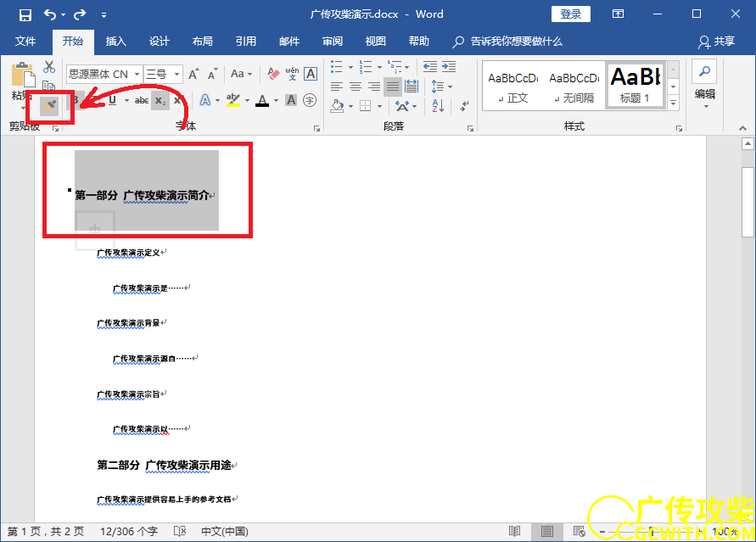Open the font name dropdown 思源黑体 CN
756x542 pixels.
click(137, 74)
